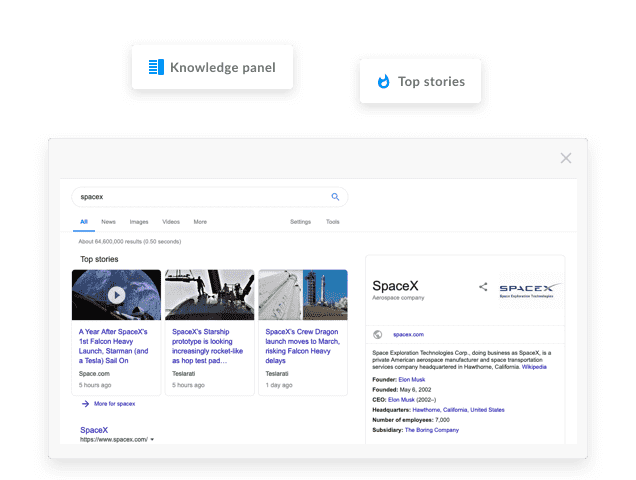Click the SpaceX logo image
This screenshot has width=636, height=480.
tap(531, 290)
